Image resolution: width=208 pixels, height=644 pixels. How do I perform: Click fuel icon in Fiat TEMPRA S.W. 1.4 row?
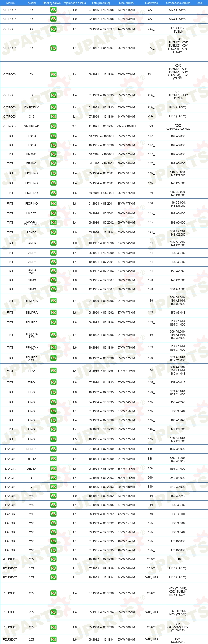(53, 335)
